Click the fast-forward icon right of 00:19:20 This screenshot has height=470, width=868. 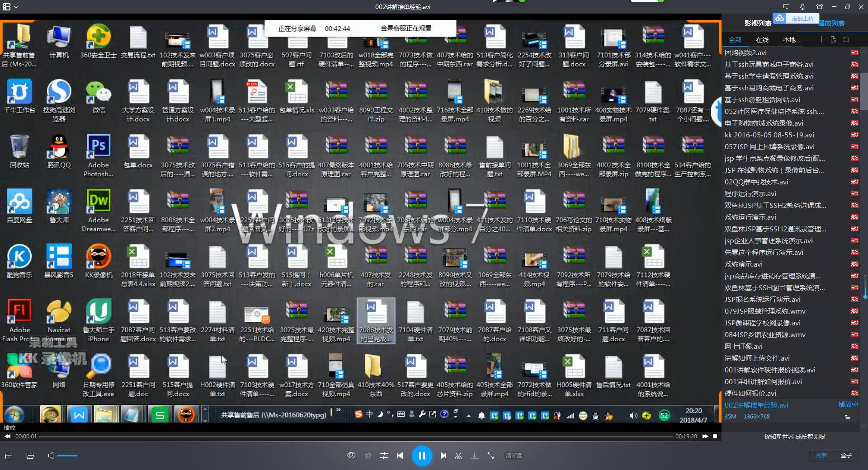point(705,437)
